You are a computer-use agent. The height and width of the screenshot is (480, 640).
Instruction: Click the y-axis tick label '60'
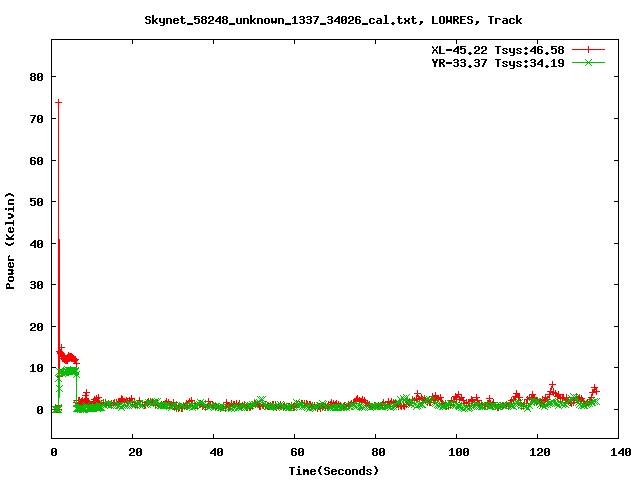click(36, 161)
